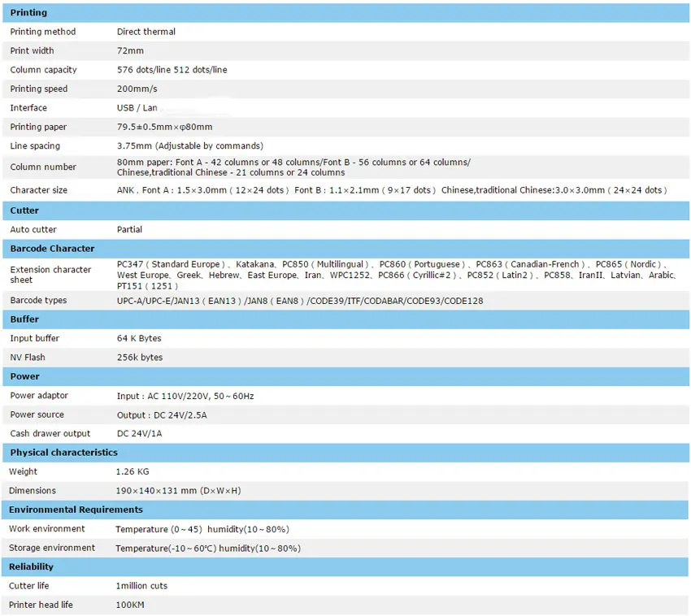Click '576 dots/line 512 dots/line' value
The height and width of the screenshot is (616, 691).
coord(172,70)
